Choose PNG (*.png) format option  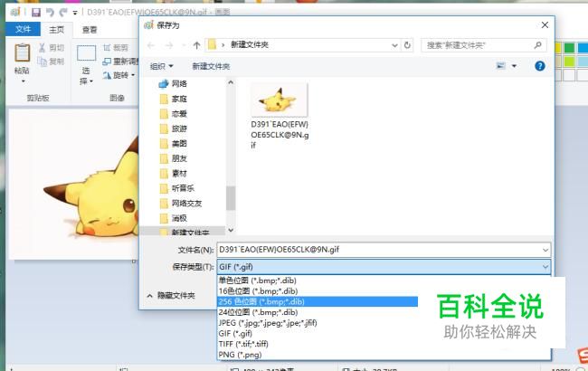pos(240,355)
